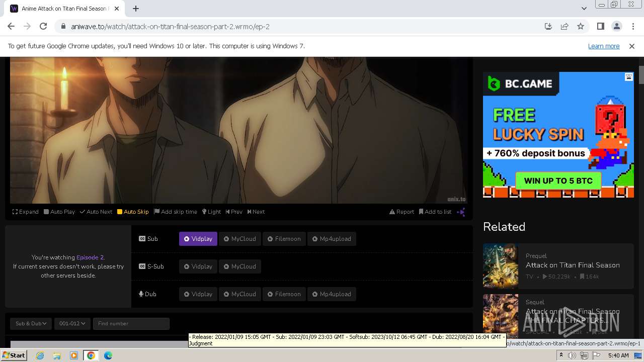
Task: Open Windows Media Player from taskbar
Action: (x=74, y=355)
